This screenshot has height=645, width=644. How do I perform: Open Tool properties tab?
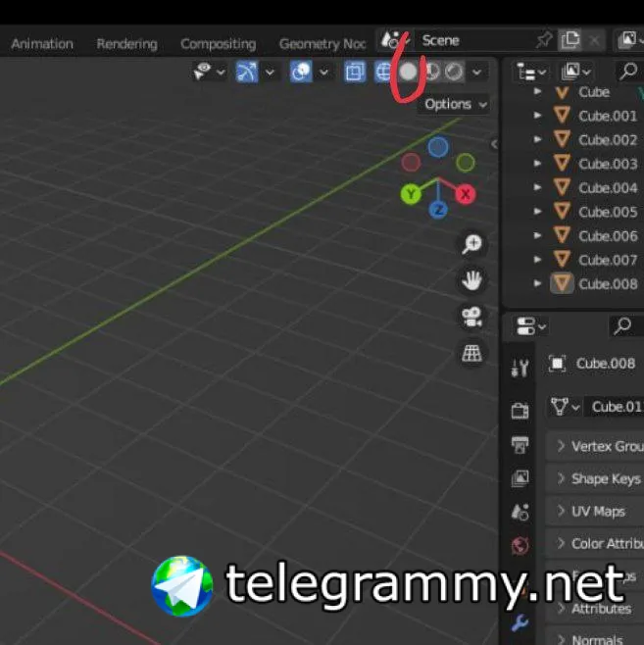[x=520, y=368]
